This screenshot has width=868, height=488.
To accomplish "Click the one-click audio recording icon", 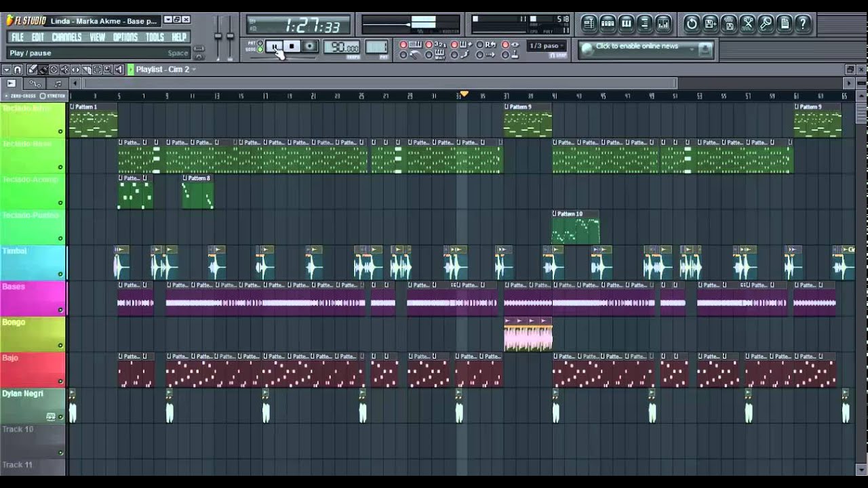I will [766, 24].
